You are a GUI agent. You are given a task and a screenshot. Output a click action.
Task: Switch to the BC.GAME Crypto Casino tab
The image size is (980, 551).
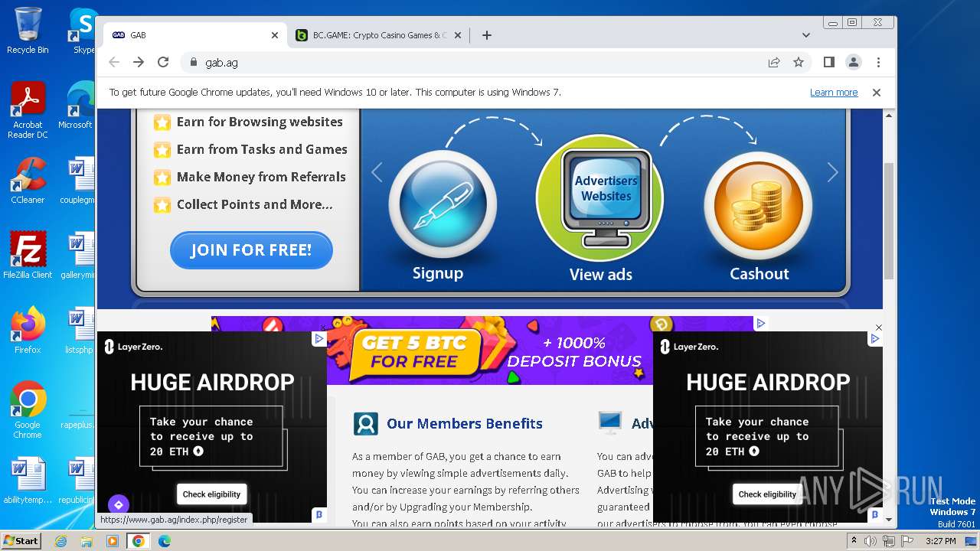coord(380,35)
